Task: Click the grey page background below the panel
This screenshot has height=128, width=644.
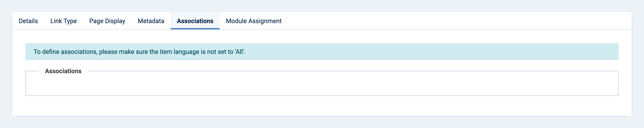Action: pyautogui.click(x=322, y=122)
